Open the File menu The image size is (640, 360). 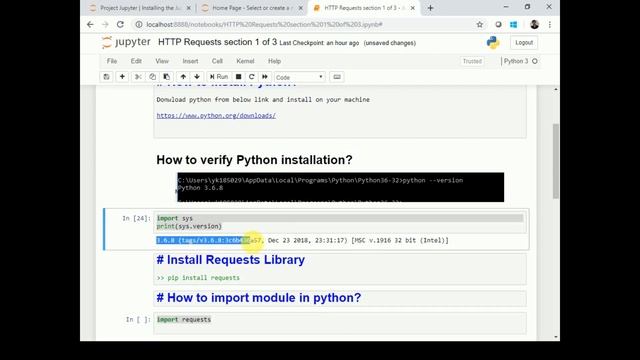pos(112,61)
